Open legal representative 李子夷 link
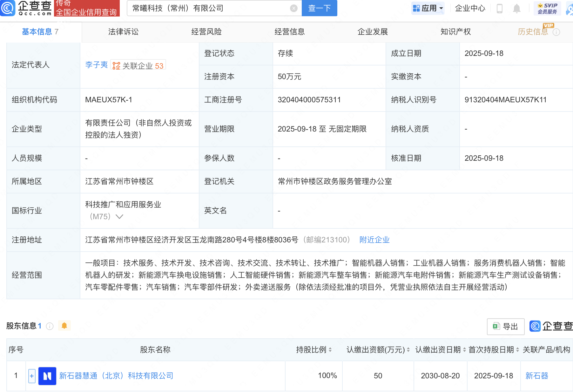The width and height of the screenshot is (573, 392). pos(97,65)
